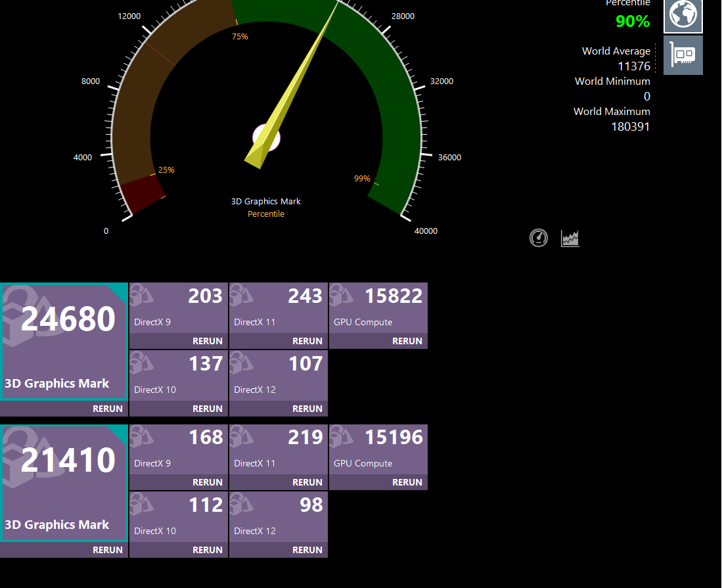
Task: Open the DirectX 10 tile showing 112
Action: coord(179,516)
